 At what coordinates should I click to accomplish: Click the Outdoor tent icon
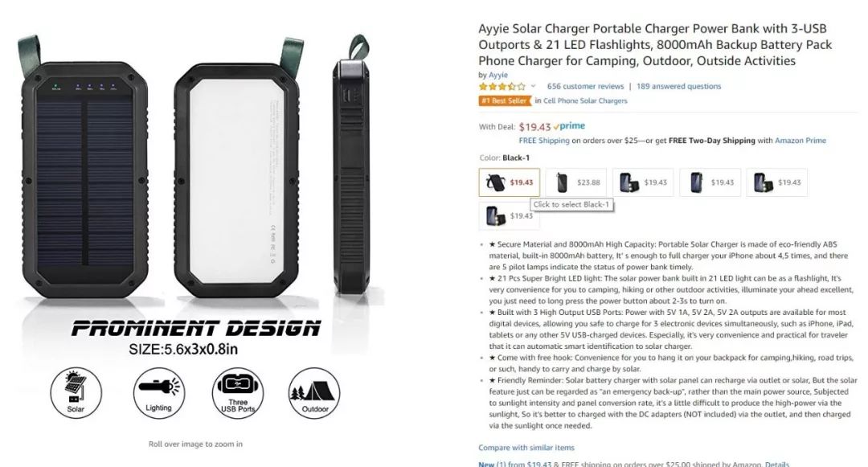click(x=314, y=393)
